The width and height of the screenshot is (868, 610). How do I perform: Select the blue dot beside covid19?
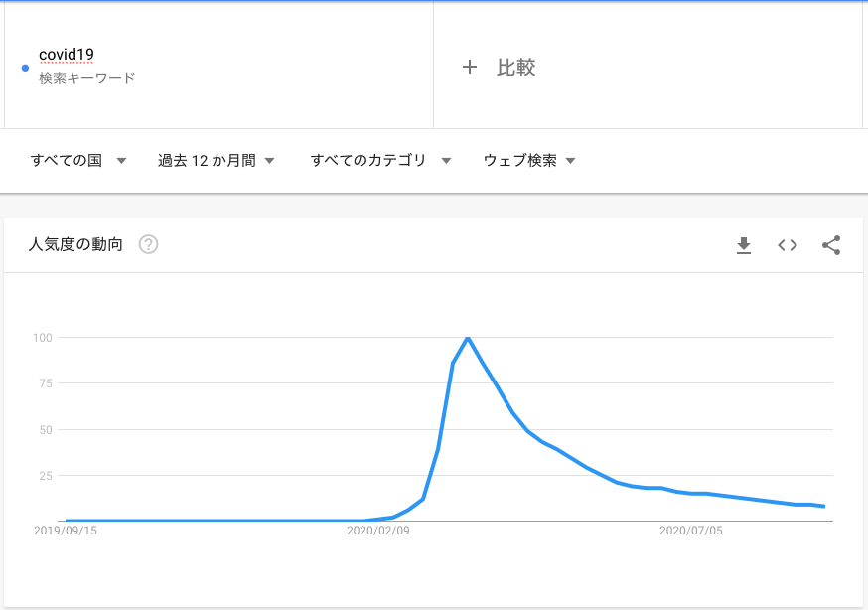click(25, 69)
